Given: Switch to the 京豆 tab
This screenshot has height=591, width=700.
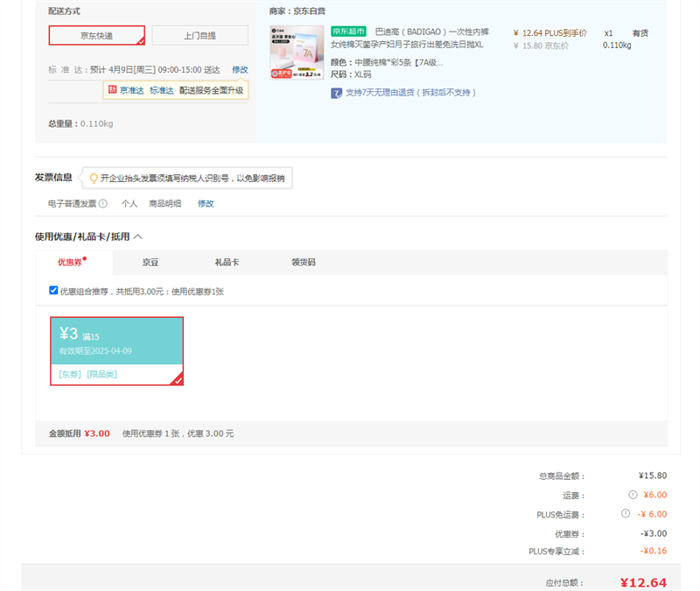Looking at the screenshot, I should [150, 262].
